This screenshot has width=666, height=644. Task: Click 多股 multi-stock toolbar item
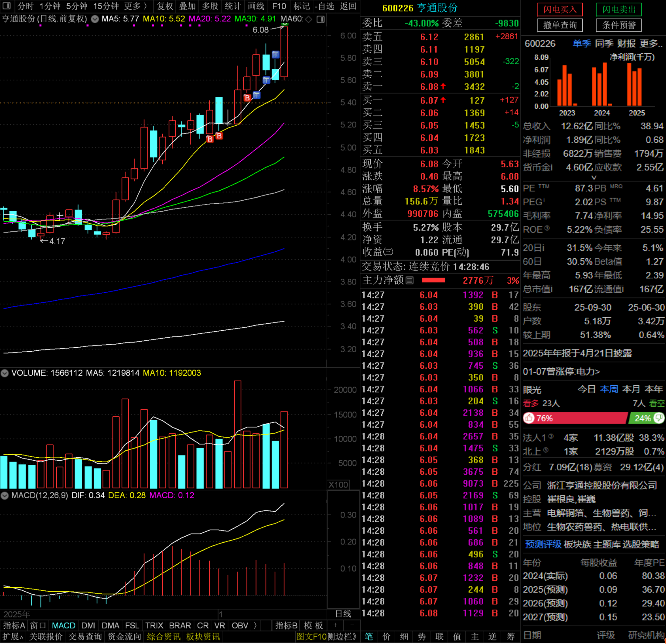pyautogui.click(x=210, y=6)
